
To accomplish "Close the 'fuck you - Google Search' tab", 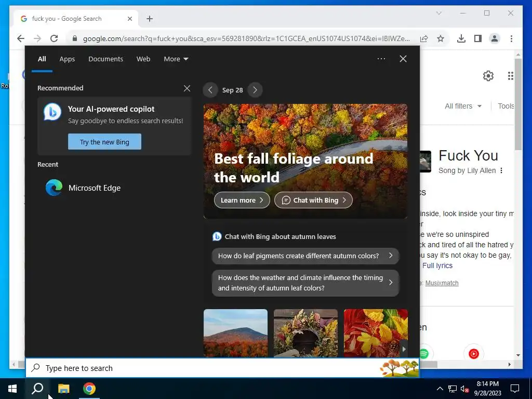I will pyautogui.click(x=129, y=19).
